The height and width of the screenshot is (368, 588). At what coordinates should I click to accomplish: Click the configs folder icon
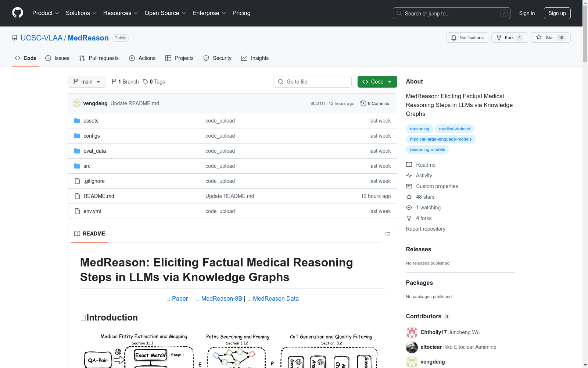pos(77,136)
